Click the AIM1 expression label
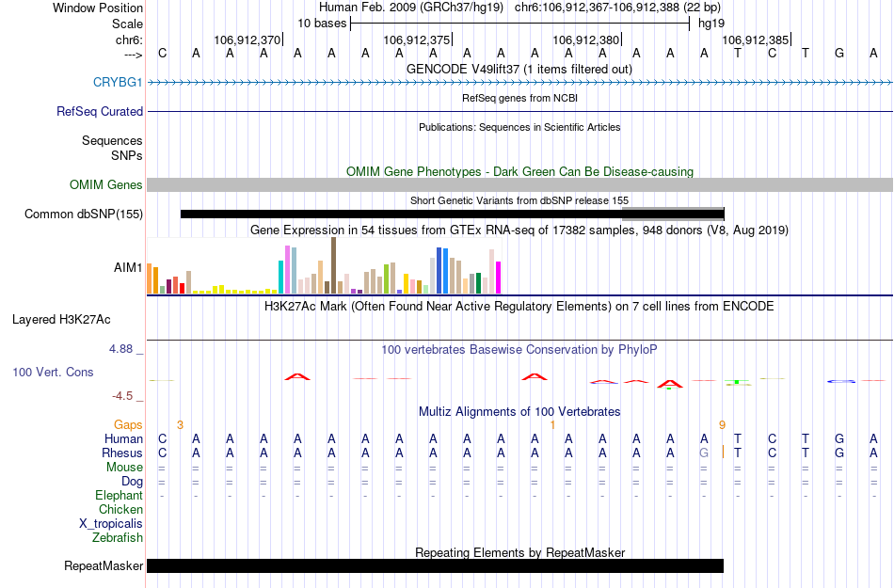 tap(128, 267)
